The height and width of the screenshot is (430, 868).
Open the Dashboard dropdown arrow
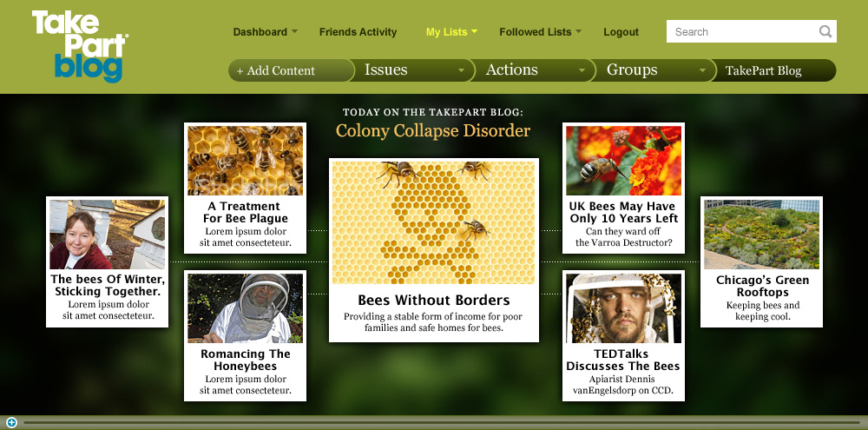tap(294, 31)
